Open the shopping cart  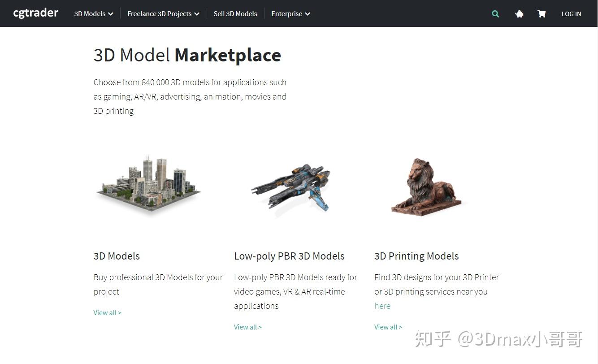coord(541,14)
